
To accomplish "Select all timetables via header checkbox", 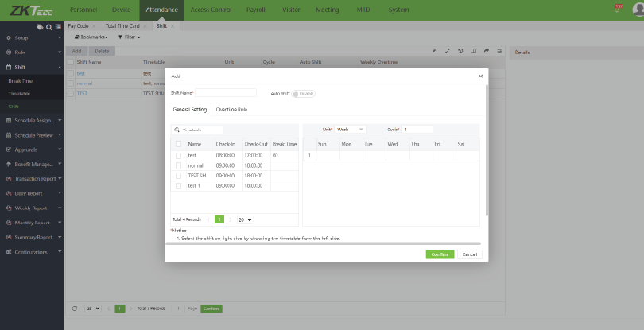I will pos(179,144).
